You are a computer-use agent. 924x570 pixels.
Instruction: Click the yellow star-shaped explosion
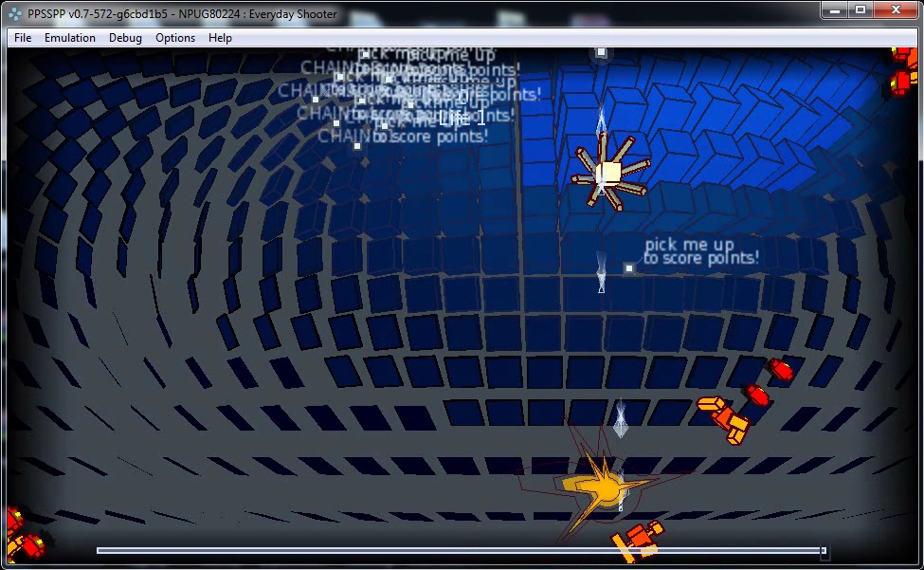pyautogui.click(x=599, y=487)
